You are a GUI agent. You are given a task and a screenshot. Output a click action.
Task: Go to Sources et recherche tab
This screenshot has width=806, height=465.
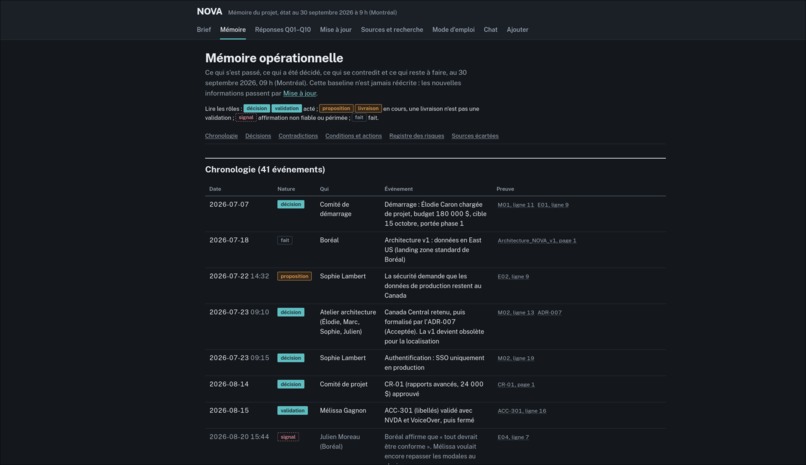(x=392, y=30)
